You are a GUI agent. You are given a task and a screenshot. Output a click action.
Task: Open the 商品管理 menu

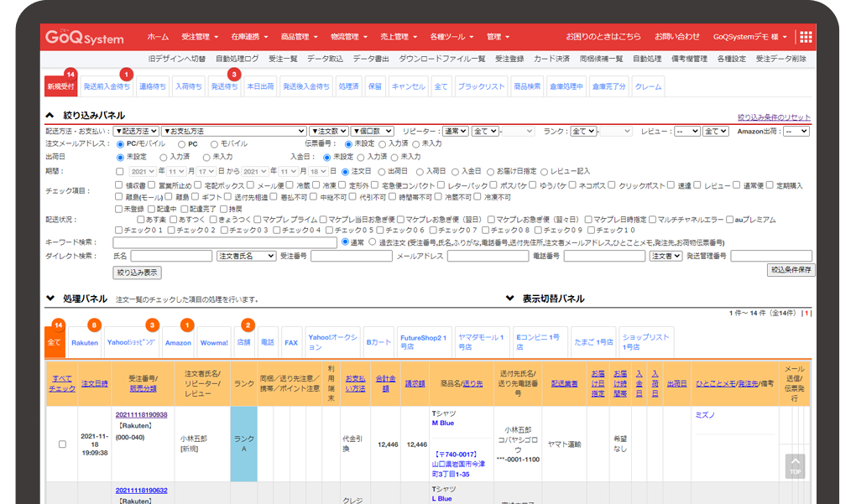point(299,37)
